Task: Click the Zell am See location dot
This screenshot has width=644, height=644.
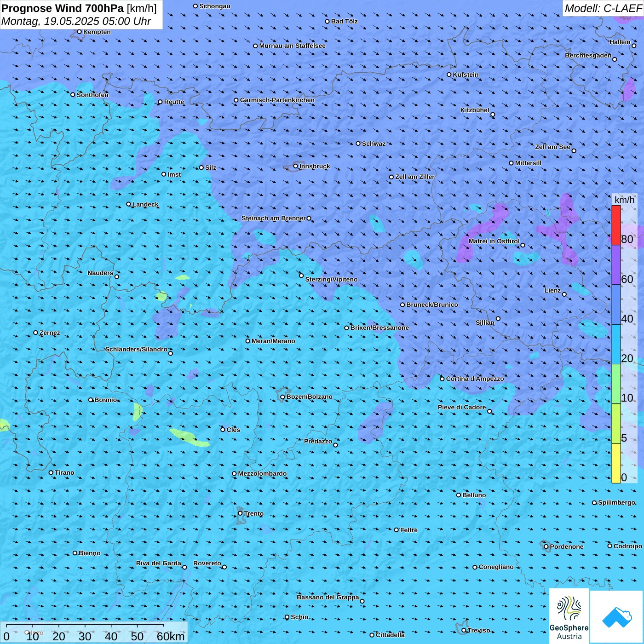Action: [x=574, y=150]
